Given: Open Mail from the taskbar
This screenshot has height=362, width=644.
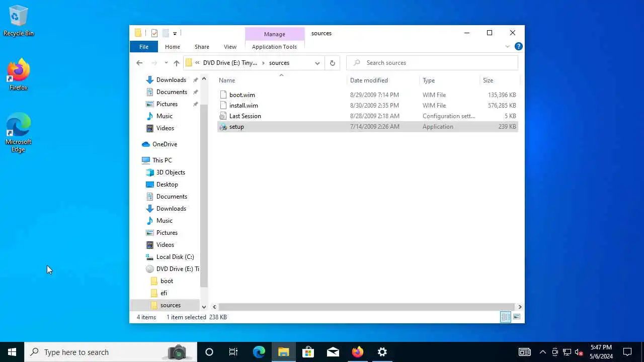Looking at the screenshot, I should (x=333, y=352).
